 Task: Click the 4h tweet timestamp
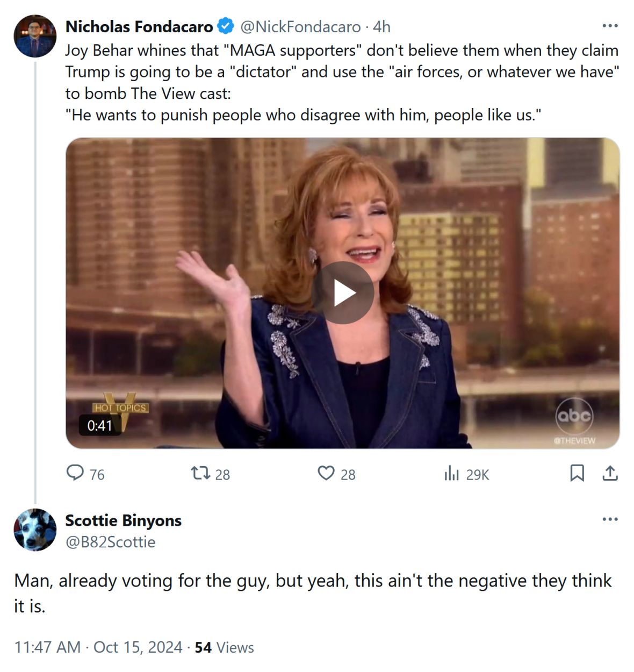tap(382, 26)
